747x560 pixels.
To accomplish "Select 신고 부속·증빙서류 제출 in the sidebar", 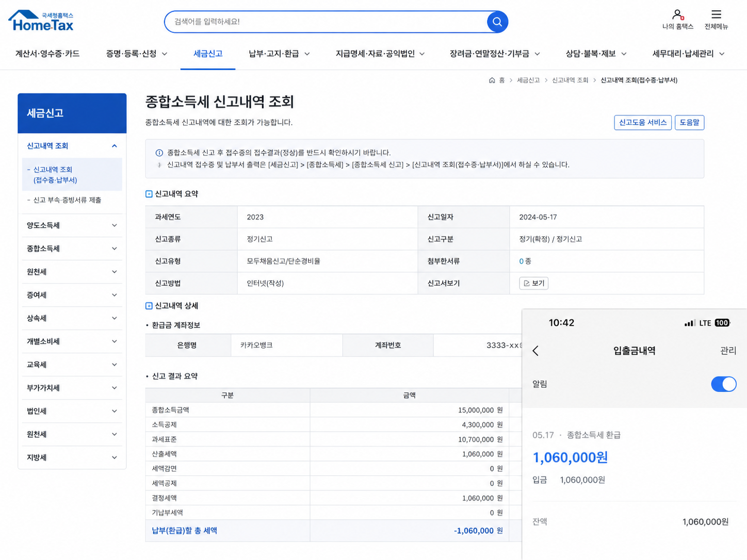I will tap(67, 200).
